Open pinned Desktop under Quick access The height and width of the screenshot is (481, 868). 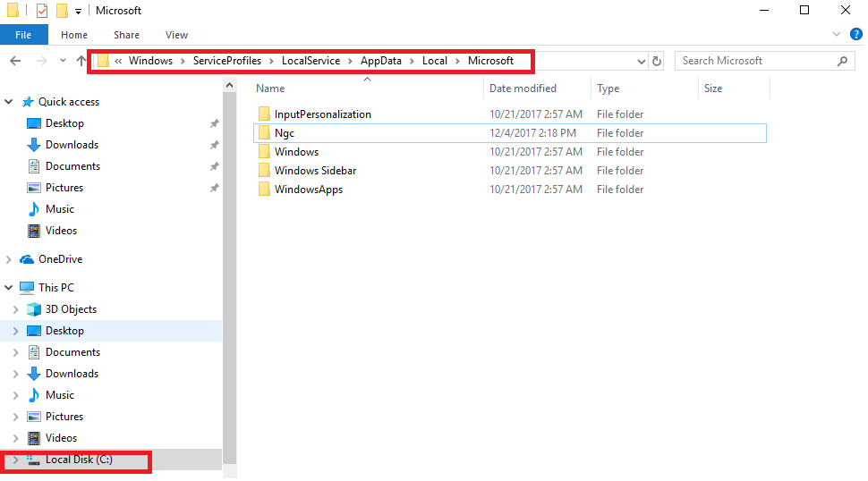tap(64, 123)
